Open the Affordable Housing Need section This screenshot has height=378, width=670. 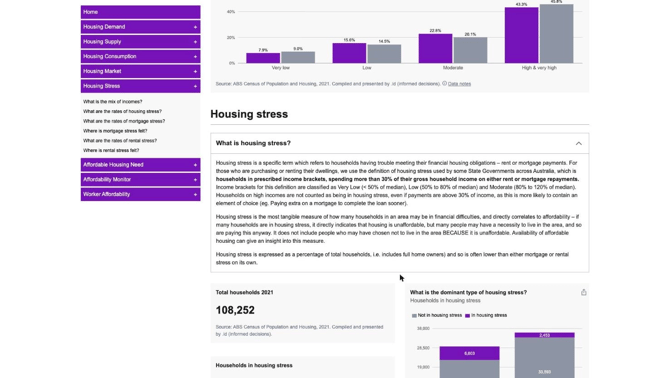click(x=140, y=165)
